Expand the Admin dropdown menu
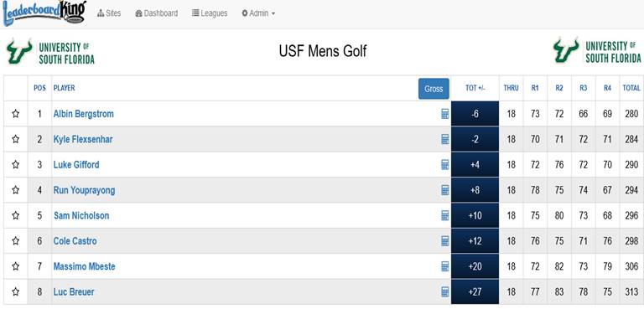Image resolution: width=644 pixels, height=309 pixels. click(258, 13)
